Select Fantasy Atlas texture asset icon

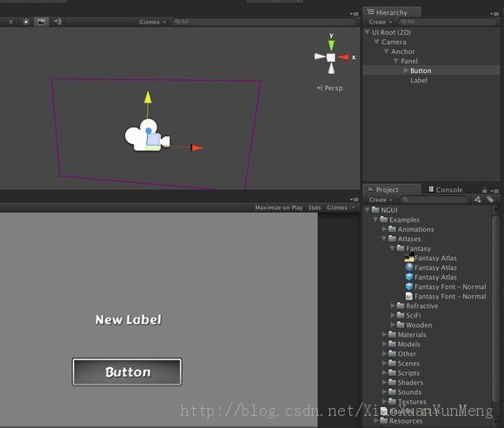409,258
